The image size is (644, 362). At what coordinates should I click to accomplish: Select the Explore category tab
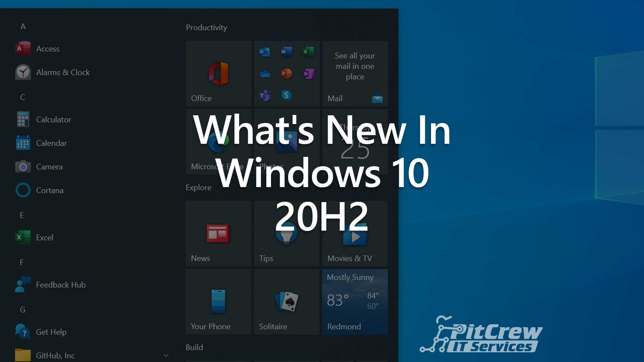click(199, 187)
